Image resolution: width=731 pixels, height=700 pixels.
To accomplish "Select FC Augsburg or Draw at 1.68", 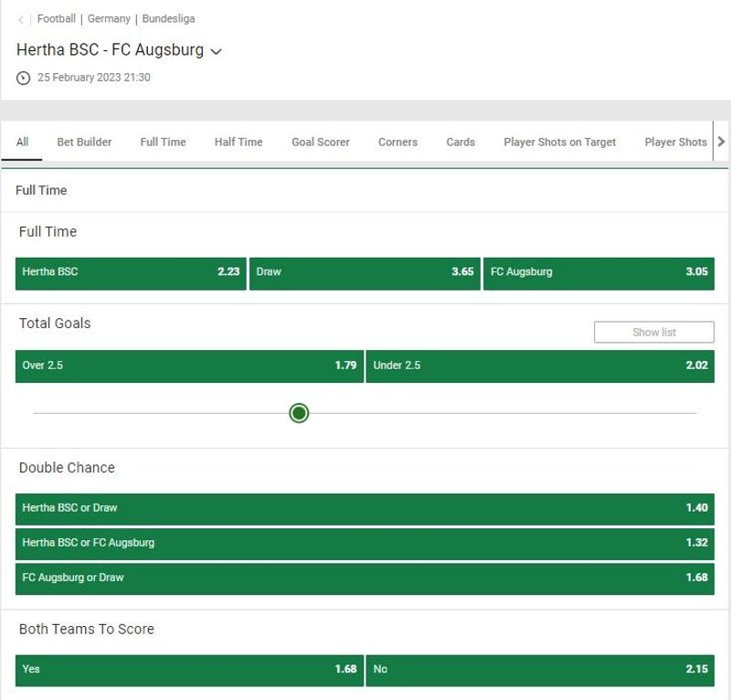I will pos(365,578).
